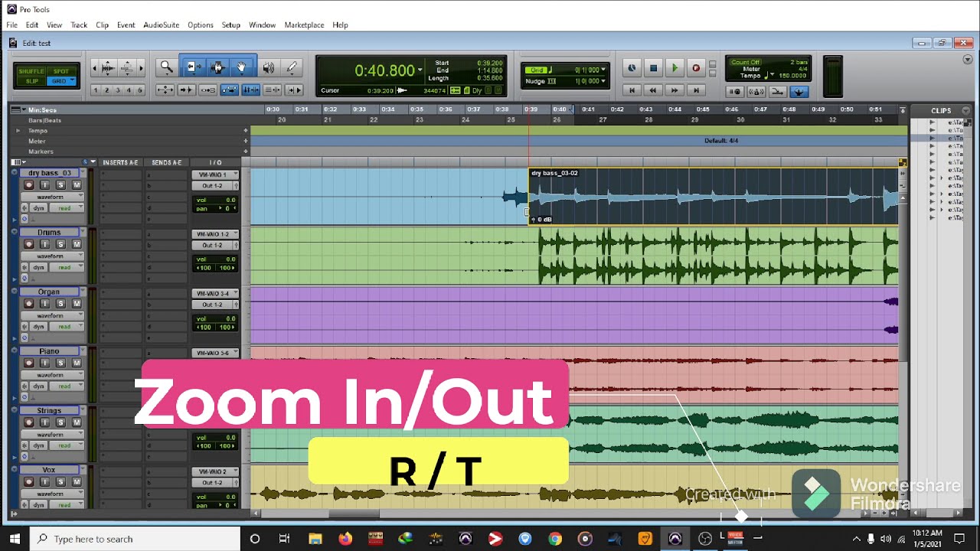Mute the Vox track
Viewport: 980px width, 551px height.
tap(76, 482)
